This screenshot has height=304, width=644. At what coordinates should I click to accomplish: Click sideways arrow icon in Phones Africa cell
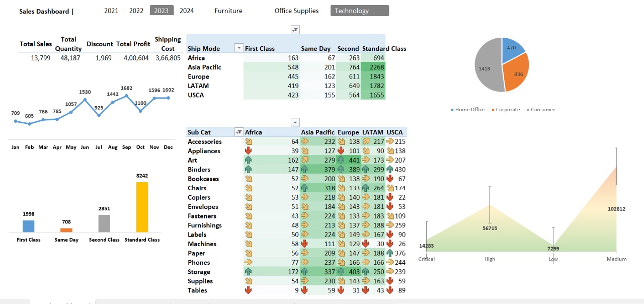click(x=248, y=262)
